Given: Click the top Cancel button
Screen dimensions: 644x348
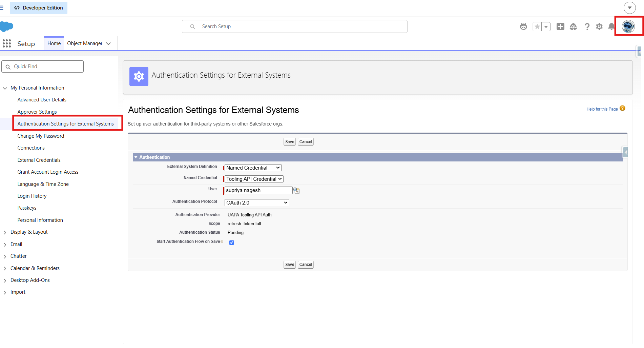Looking at the screenshot, I should (306, 142).
